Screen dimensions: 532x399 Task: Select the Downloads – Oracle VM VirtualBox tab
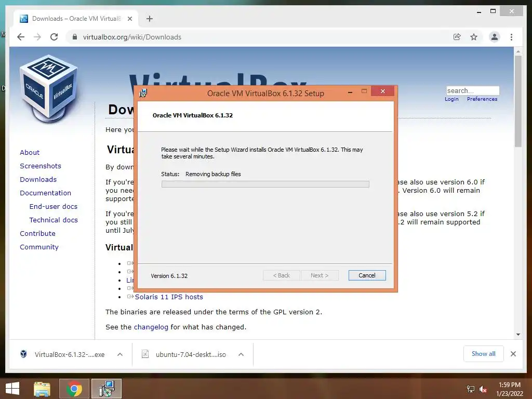tap(76, 19)
